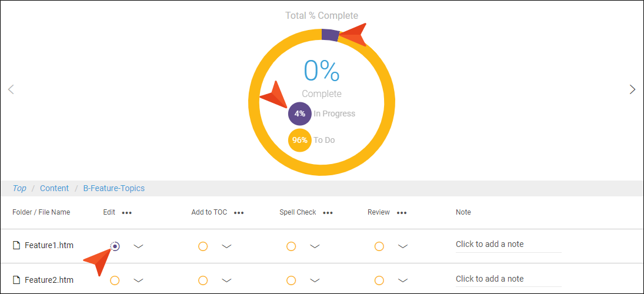Expand Add to TOC dropdown for Feature2.htm
644x294 pixels.
pos(226,281)
